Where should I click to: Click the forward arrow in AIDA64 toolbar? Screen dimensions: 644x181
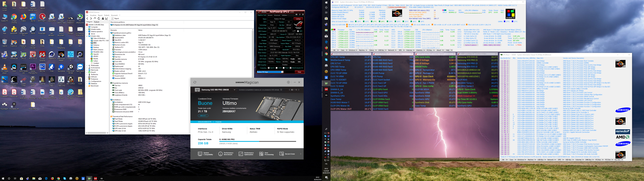pos(91,18)
